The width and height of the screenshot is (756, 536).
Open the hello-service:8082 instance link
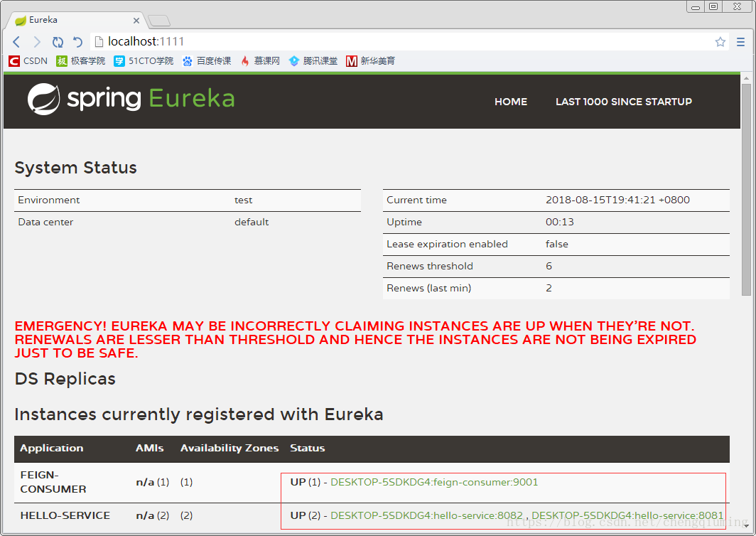426,515
